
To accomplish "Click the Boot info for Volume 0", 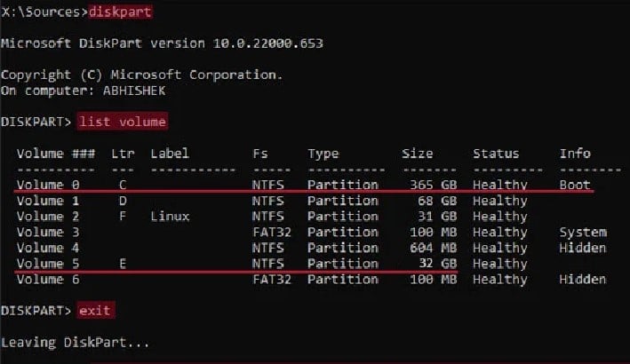I will point(575,185).
